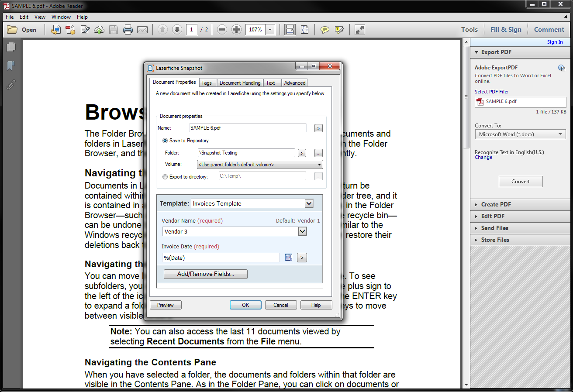The height and width of the screenshot is (392, 573).
Task: Click the fit width scrolling icon
Action: coord(290,30)
